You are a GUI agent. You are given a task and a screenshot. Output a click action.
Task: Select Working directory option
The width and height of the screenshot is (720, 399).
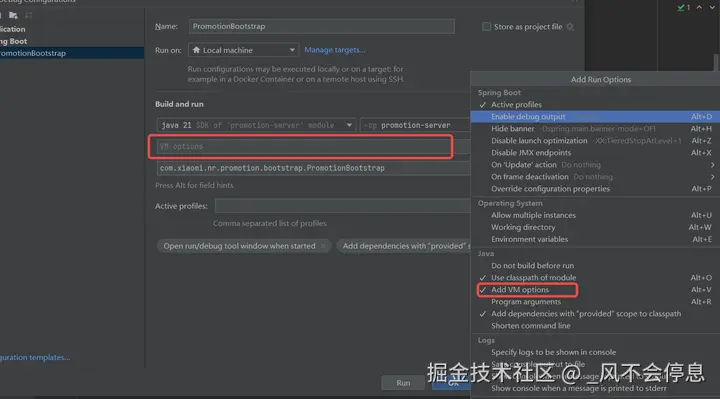tap(595, 227)
